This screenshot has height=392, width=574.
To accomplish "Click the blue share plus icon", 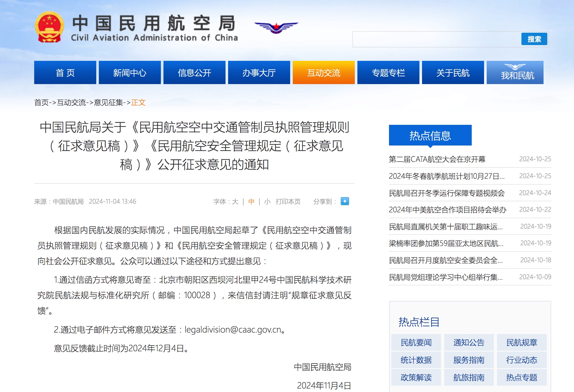I will point(345,201).
